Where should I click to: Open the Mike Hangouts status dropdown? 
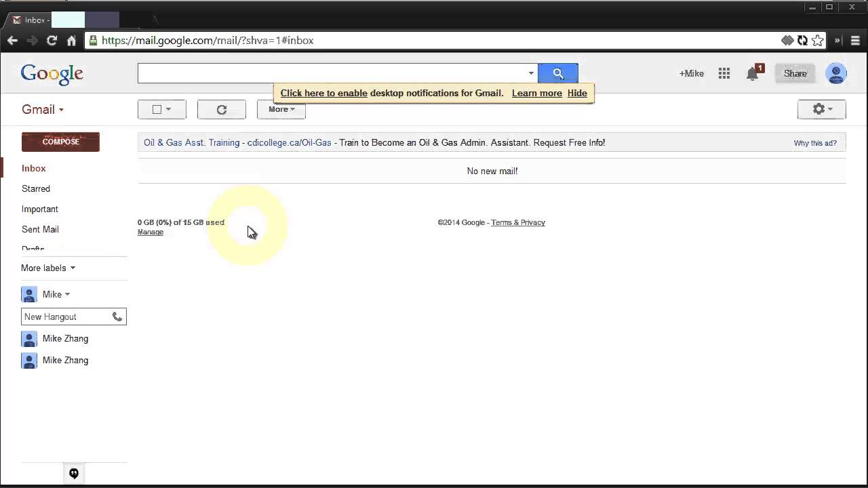pyautogui.click(x=67, y=294)
